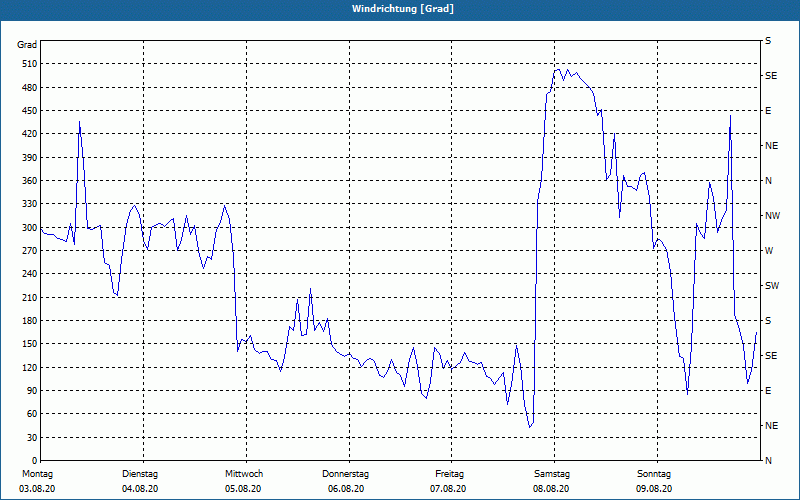Click the S compass label at 180 level

(x=768, y=321)
